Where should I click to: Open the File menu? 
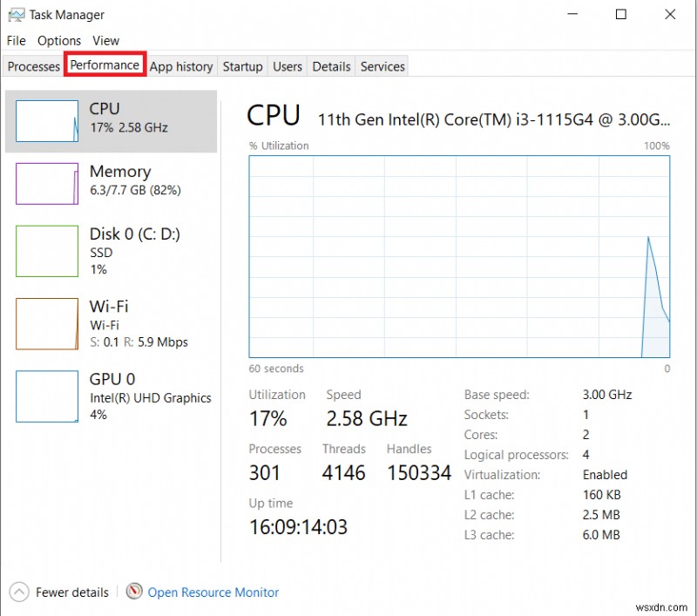(x=16, y=40)
